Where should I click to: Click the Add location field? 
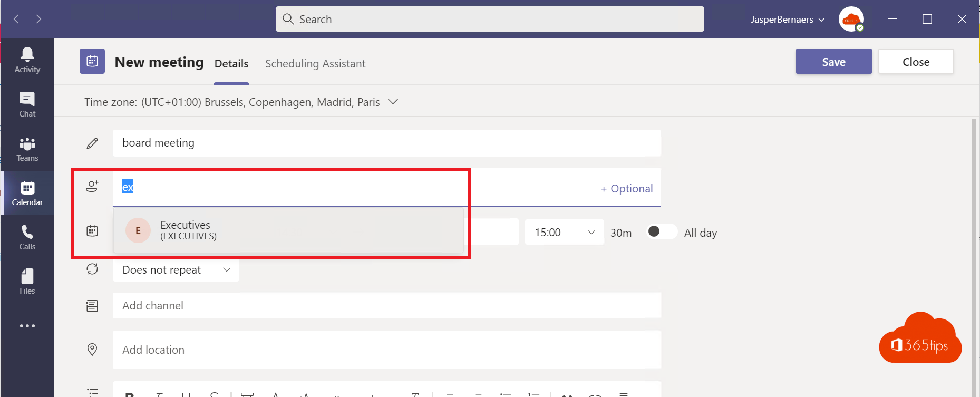tap(386, 350)
